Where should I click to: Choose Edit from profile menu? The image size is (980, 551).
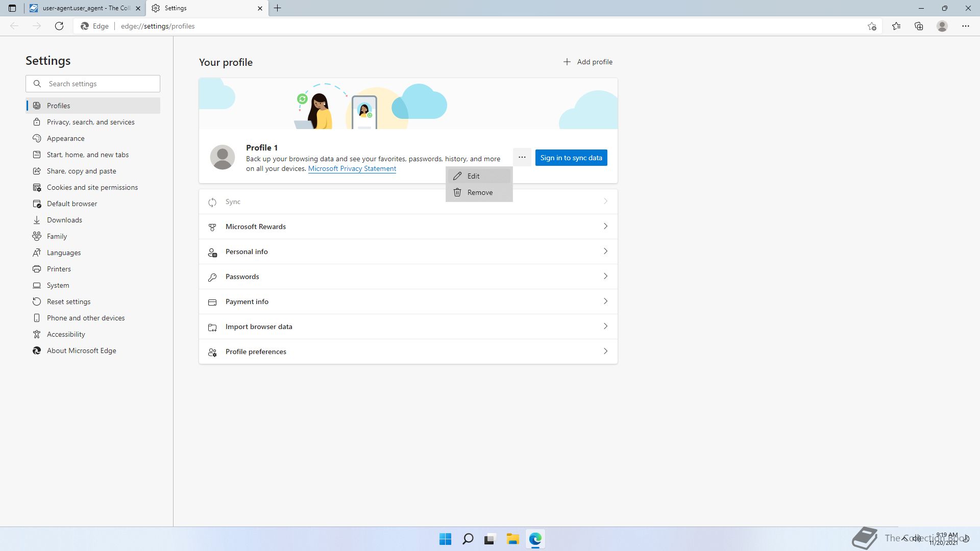pyautogui.click(x=479, y=176)
